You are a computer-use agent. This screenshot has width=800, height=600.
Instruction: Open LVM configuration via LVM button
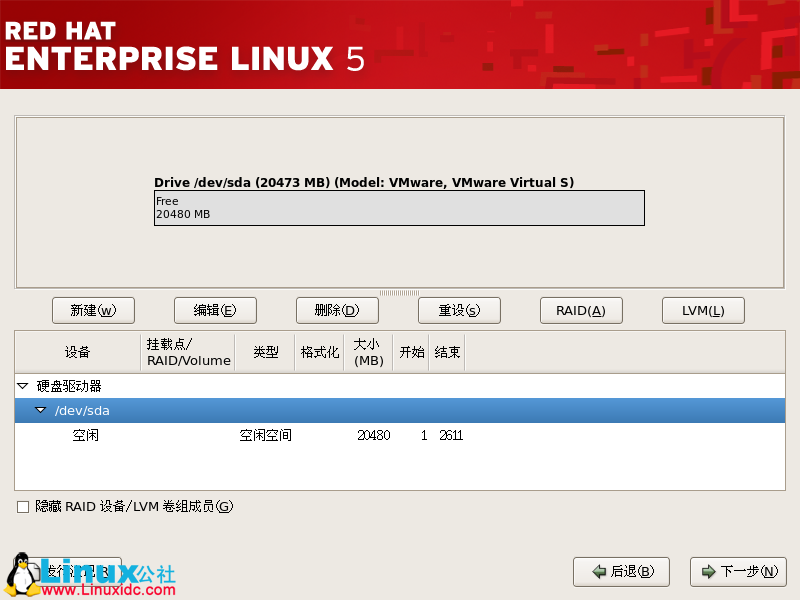point(703,310)
